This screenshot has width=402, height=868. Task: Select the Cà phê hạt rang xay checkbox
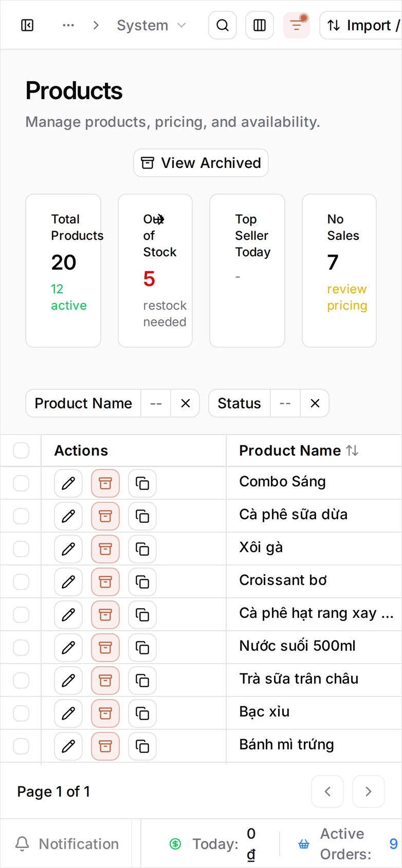[x=21, y=615]
